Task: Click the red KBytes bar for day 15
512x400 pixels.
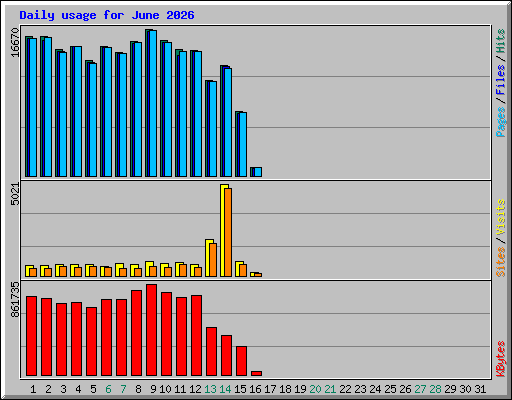Action: pyautogui.click(x=241, y=361)
